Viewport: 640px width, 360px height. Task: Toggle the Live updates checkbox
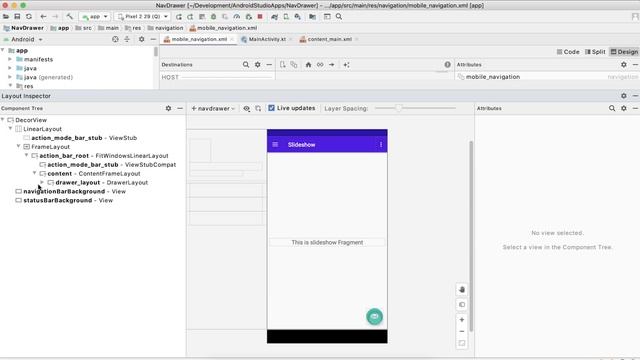pos(271,108)
